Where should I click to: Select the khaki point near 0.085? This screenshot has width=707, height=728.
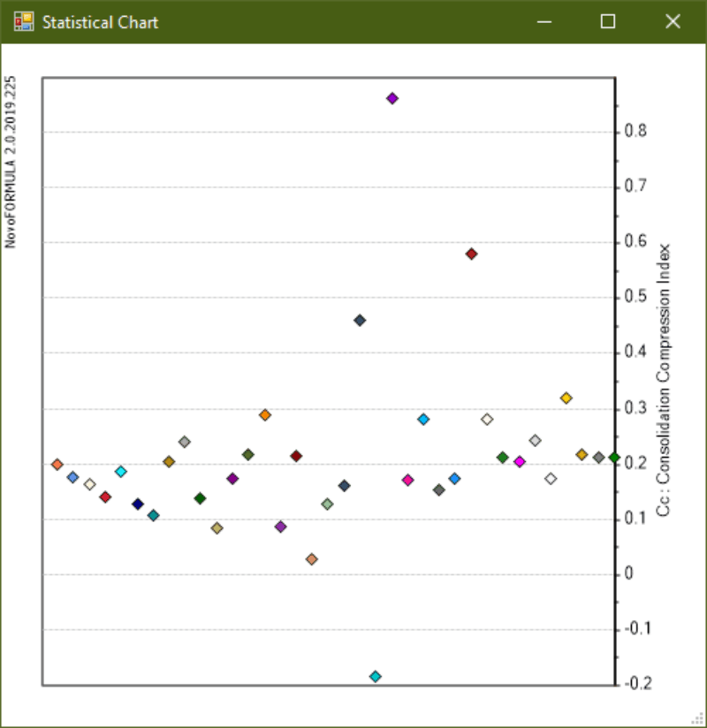217,528
